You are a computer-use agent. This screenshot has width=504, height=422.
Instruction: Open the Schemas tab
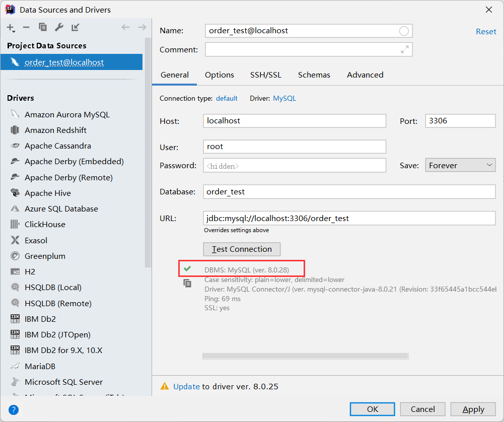coord(314,75)
